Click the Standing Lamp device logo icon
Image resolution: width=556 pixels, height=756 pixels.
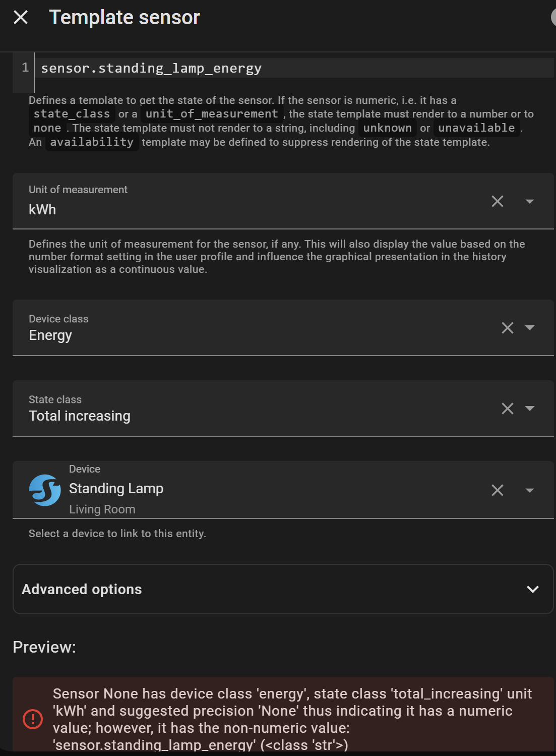(45, 490)
